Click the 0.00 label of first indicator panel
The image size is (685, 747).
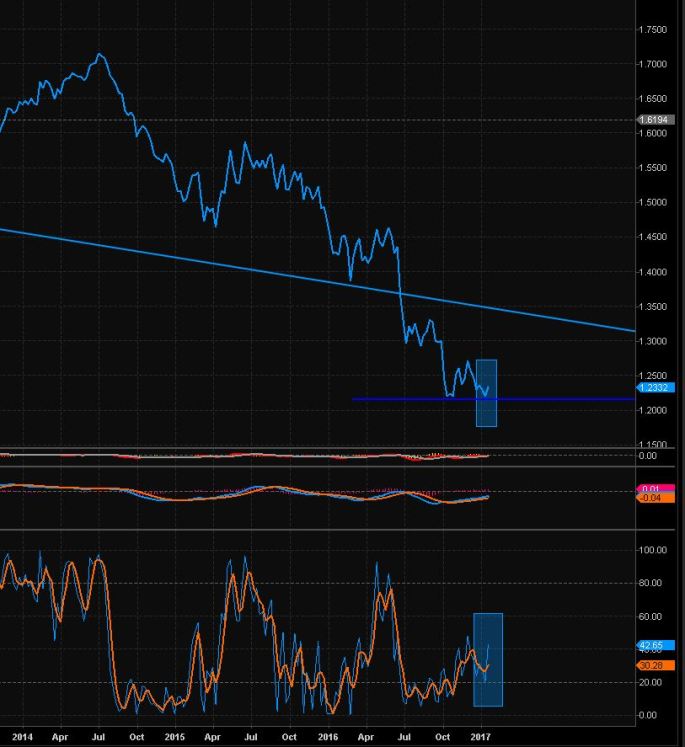point(647,456)
